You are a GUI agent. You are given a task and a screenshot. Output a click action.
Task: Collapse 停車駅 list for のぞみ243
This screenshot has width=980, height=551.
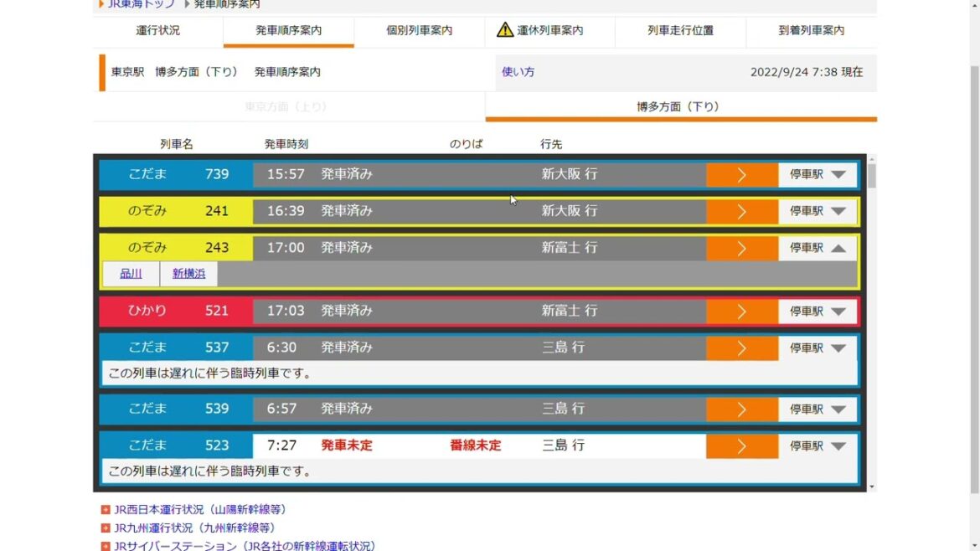click(x=817, y=247)
